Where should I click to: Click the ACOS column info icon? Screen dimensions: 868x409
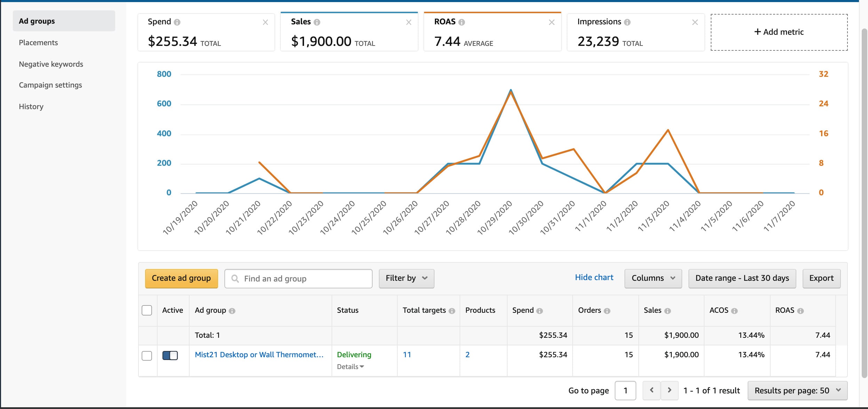734,311
